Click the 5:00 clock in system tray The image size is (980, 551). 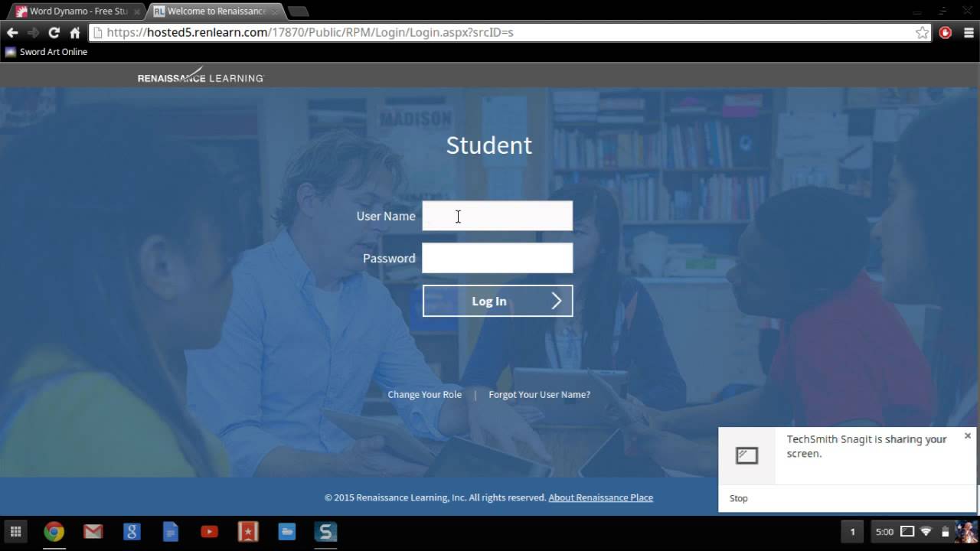(x=884, y=532)
